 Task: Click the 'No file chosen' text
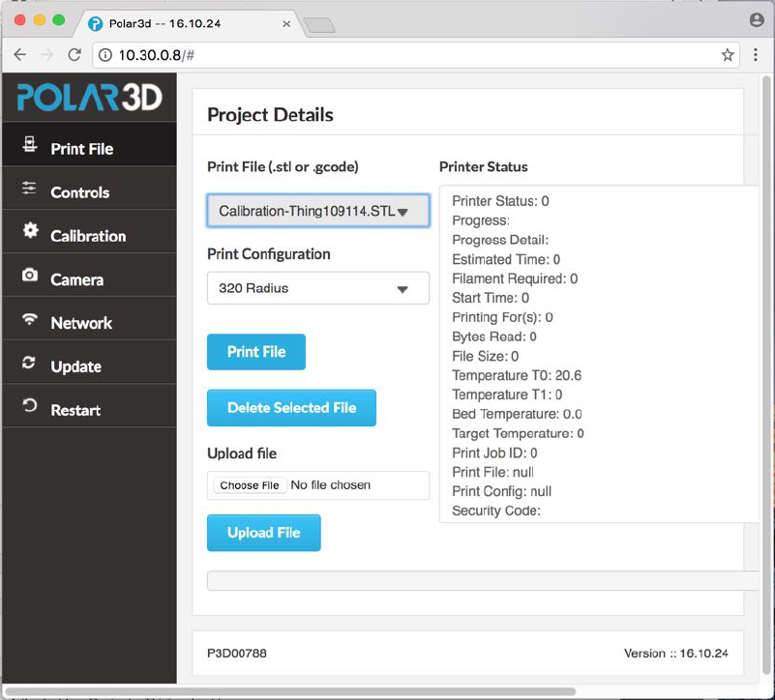[330, 485]
